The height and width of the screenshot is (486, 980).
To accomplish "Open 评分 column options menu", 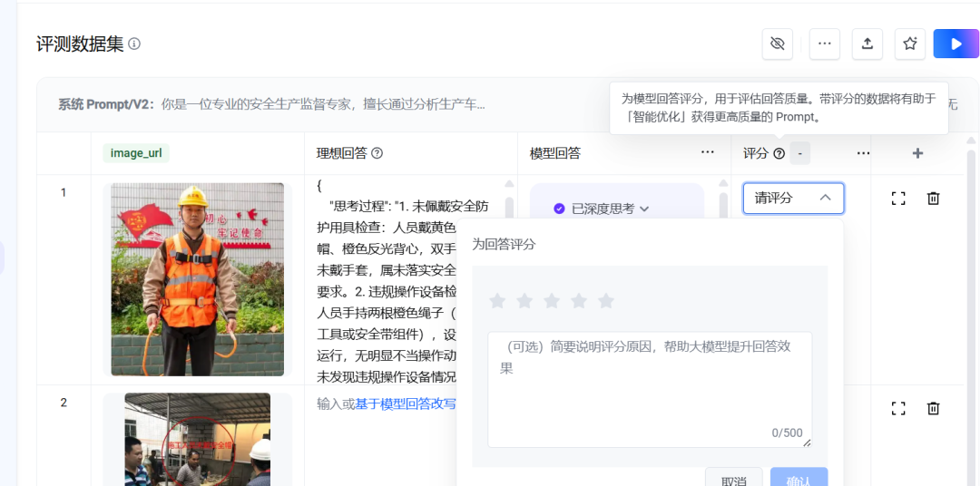I will [863, 153].
